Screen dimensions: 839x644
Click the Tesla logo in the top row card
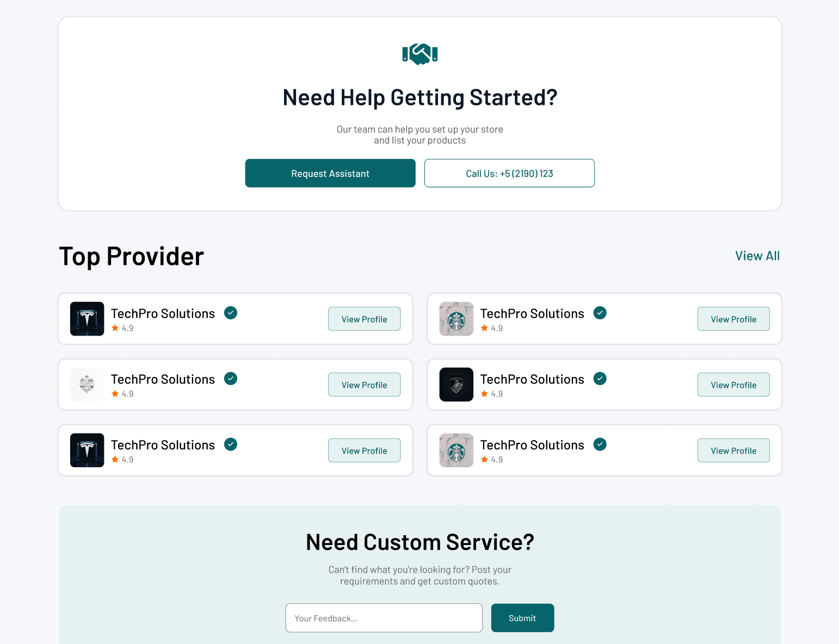87,319
